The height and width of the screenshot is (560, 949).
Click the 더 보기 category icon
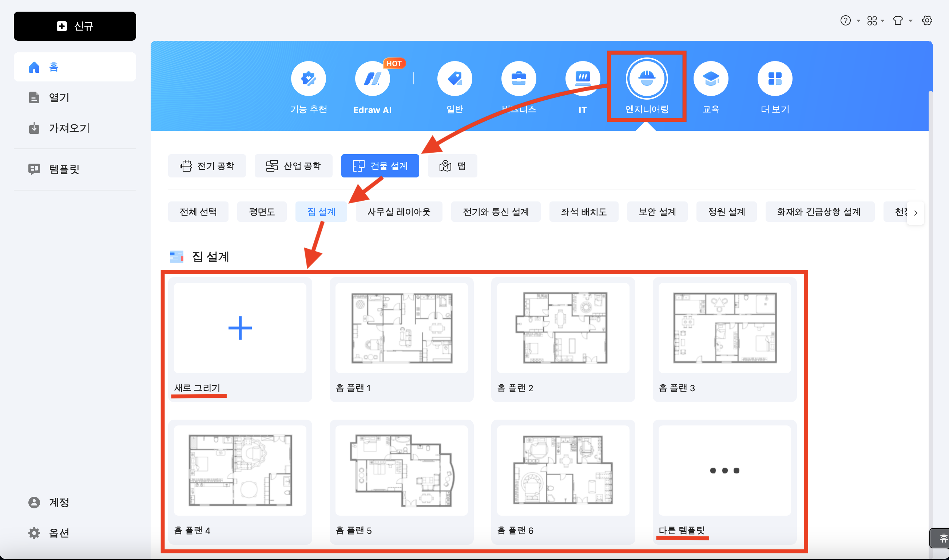pos(775,79)
